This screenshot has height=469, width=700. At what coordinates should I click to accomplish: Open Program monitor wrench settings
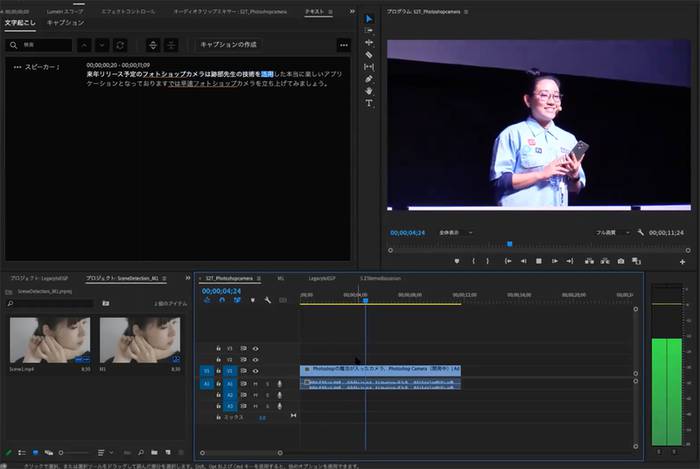pos(640,232)
